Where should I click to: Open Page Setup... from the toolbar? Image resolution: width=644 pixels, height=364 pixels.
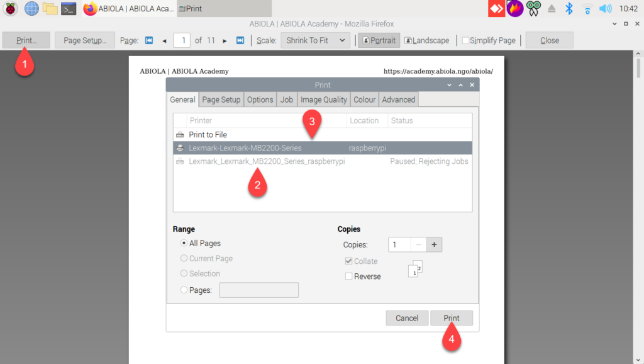(x=85, y=40)
